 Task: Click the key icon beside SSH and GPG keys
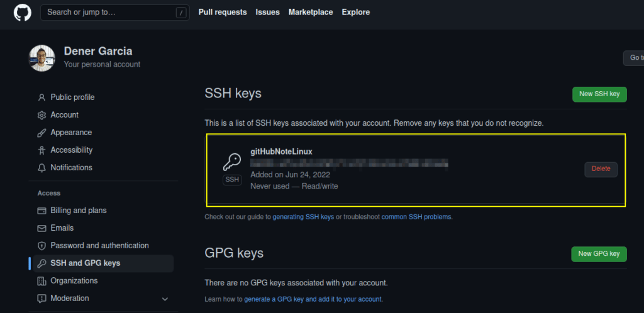point(42,263)
